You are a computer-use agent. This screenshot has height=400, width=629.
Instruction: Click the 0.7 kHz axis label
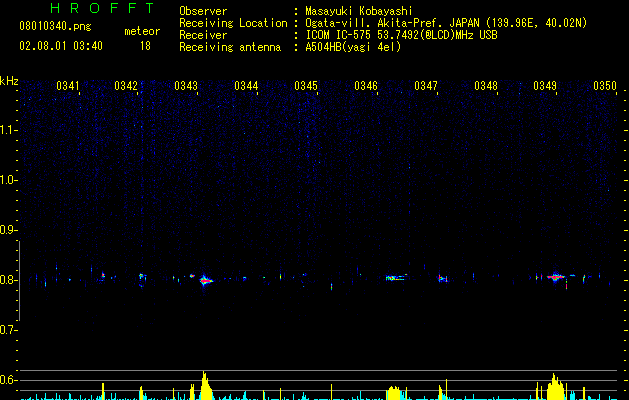pos(8,330)
